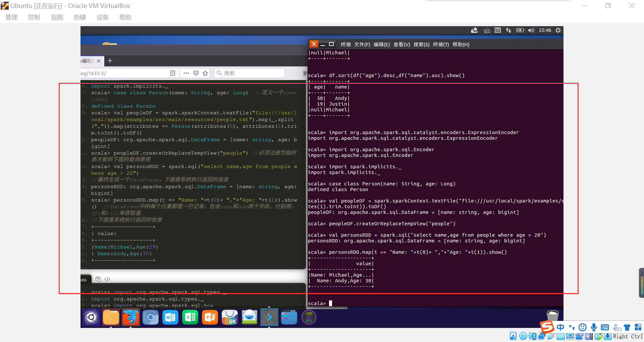Open the session menu via the power gear
Screen dimensions: 644x342
point(558,30)
